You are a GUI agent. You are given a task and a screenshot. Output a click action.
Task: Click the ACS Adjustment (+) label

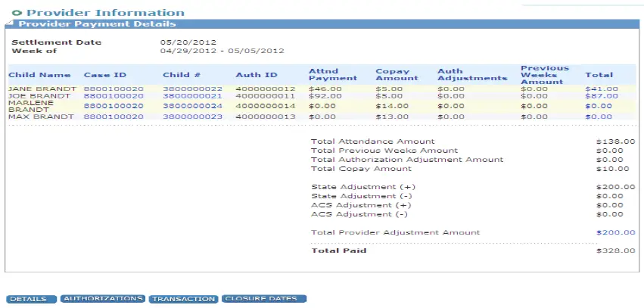361,205
